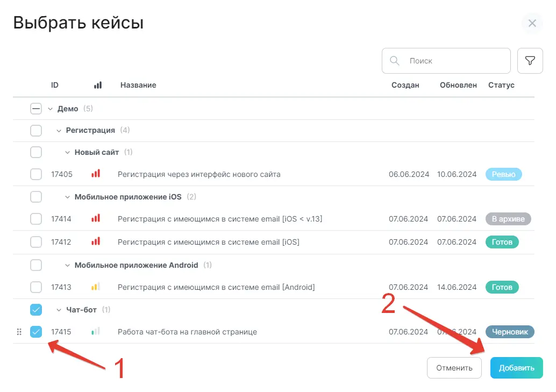Uncheck case 17415 in Чат-бот group

(x=36, y=332)
